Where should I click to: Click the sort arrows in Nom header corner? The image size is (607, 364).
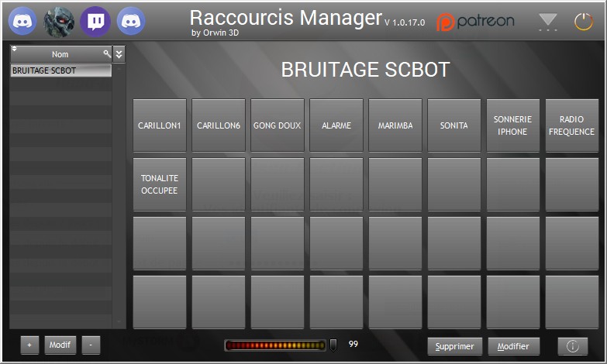coord(14,49)
